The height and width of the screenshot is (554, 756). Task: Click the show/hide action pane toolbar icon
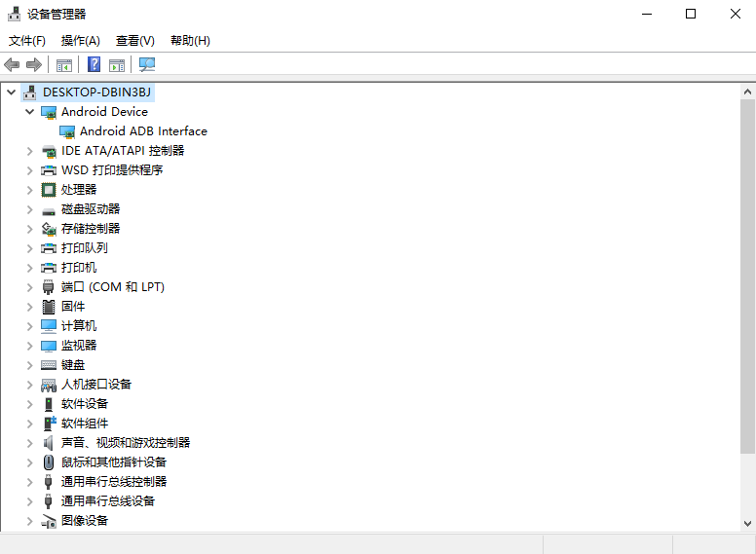coord(117,64)
